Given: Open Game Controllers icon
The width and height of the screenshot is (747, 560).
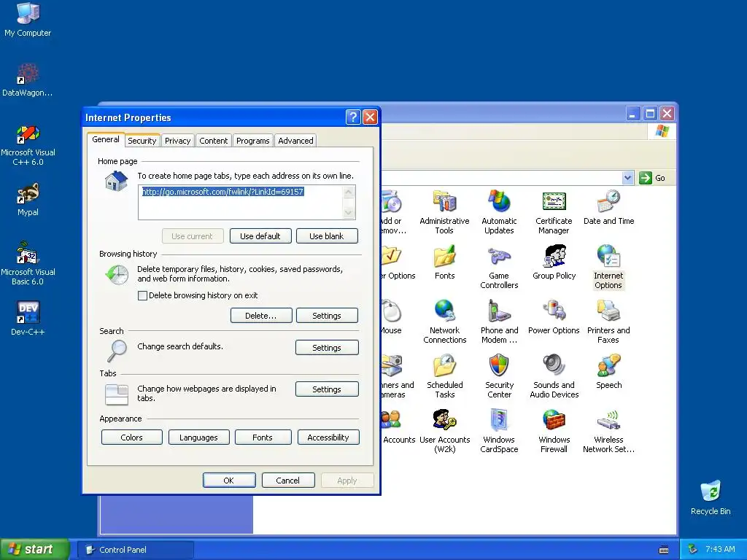Looking at the screenshot, I should (x=499, y=267).
